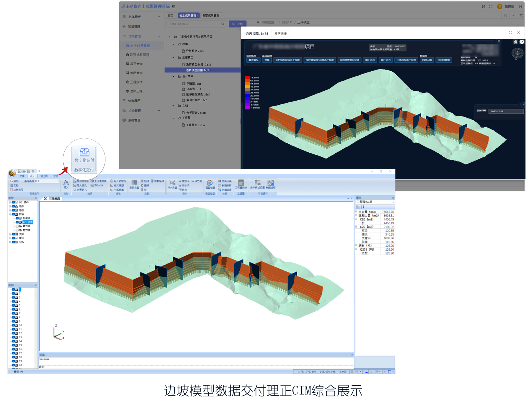
Task: Click the red 71.3mm legend swatch
Action: [247, 78]
